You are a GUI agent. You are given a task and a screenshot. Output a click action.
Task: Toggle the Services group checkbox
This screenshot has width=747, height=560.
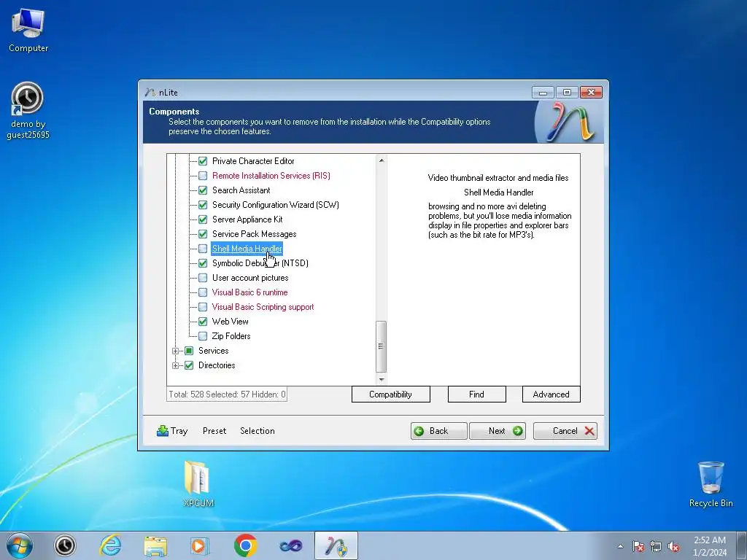pyautogui.click(x=189, y=351)
